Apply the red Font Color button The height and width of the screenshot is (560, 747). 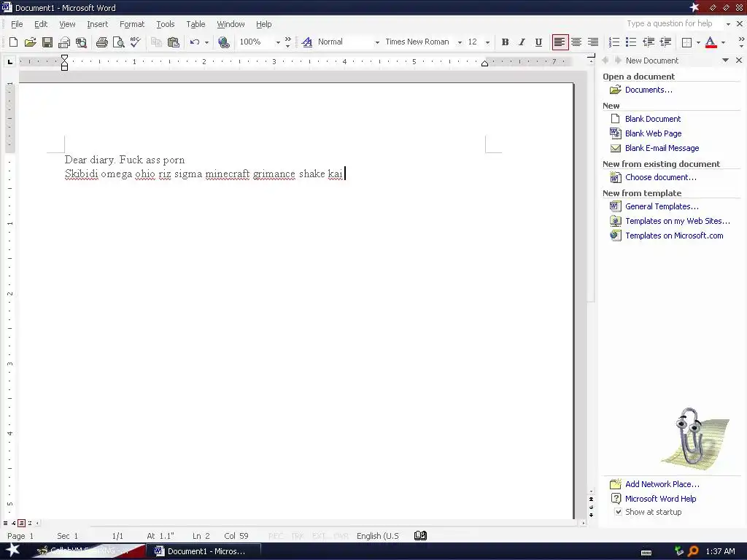(x=711, y=42)
